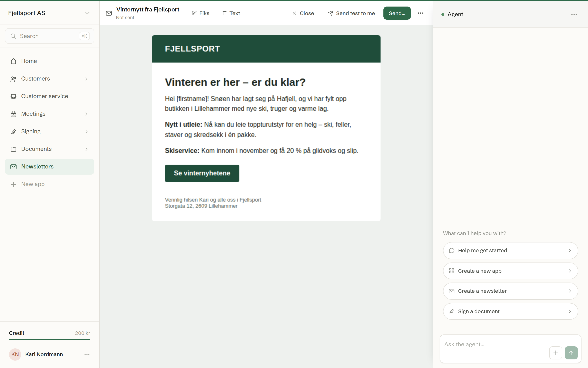
Task: Open Kari Nordmann user options menu
Action: (x=87, y=354)
